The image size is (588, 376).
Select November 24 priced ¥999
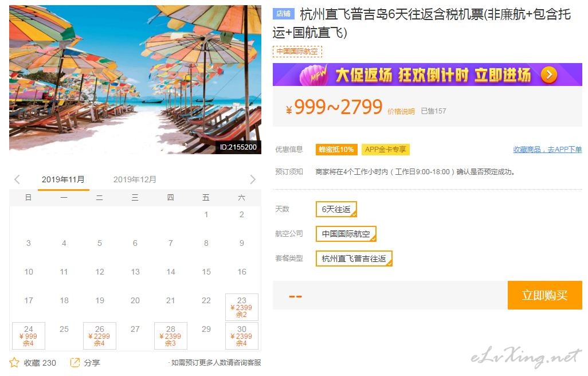click(x=29, y=335)
